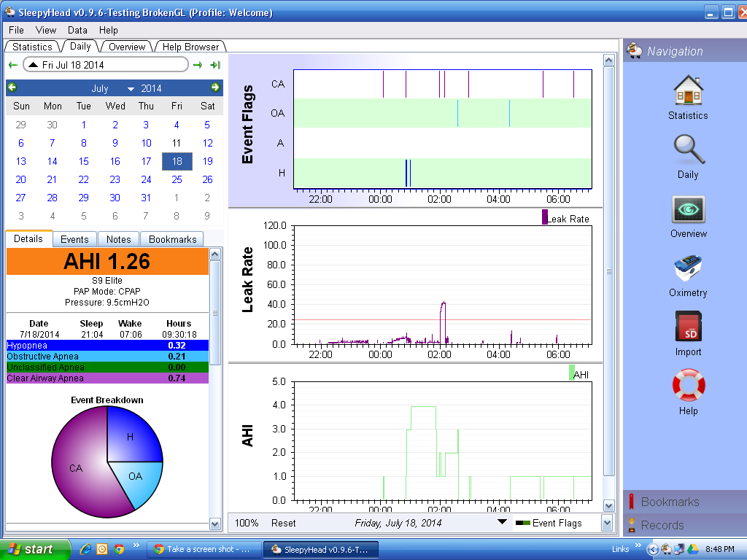Image resolution: width=747 pixels, height=560 pixels.
Task: Go to next month in calendar header
Action: coord(215,87)
